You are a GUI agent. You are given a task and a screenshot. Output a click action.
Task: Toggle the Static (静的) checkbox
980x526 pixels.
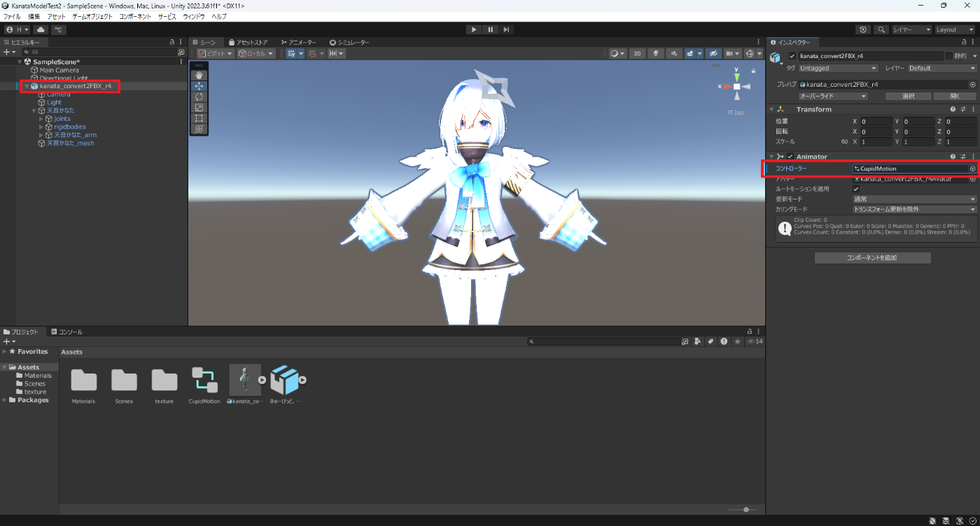point(949,56)
